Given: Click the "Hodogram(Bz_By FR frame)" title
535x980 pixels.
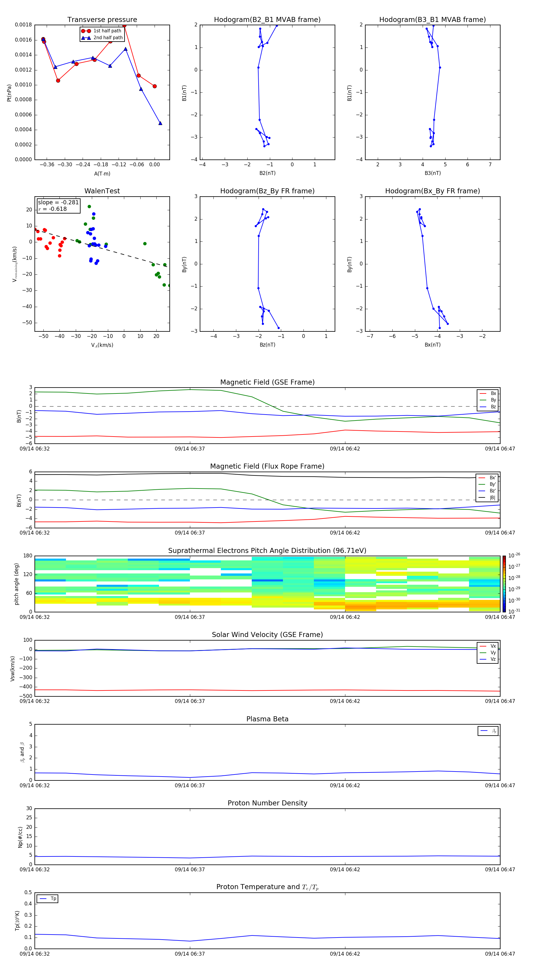Looking at the screenshot, I should point(267,191).
